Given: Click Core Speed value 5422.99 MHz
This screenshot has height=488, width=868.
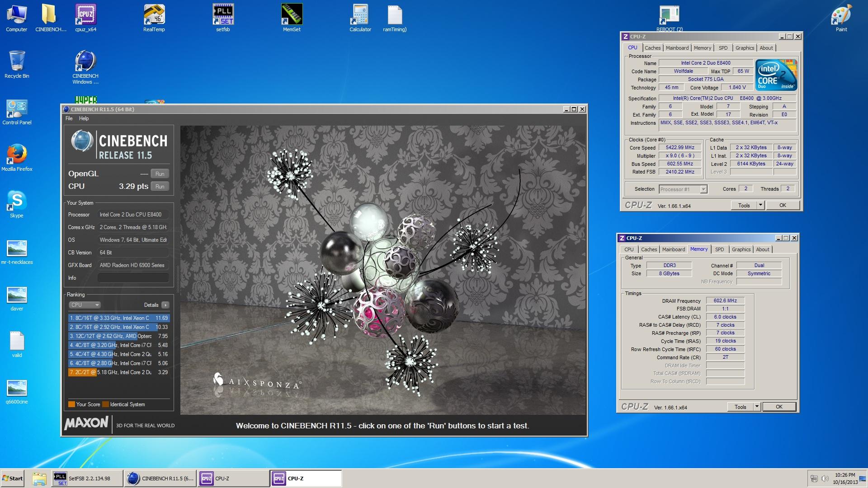Looking at the screenshot, I should [x=680, y=148].
